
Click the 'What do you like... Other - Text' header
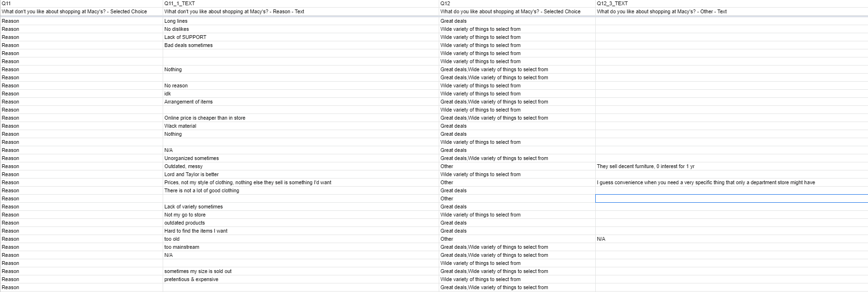[x=731, y=11]
